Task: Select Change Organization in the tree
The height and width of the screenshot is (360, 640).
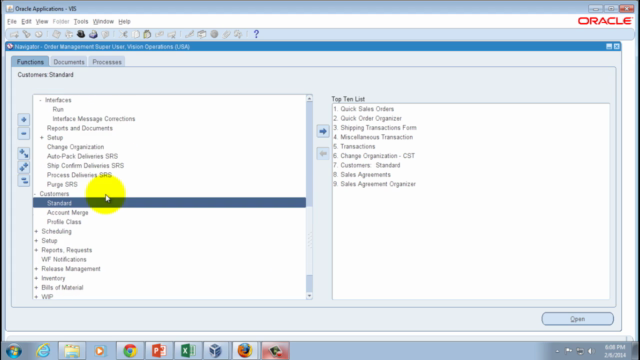Action: pos(76,147)
